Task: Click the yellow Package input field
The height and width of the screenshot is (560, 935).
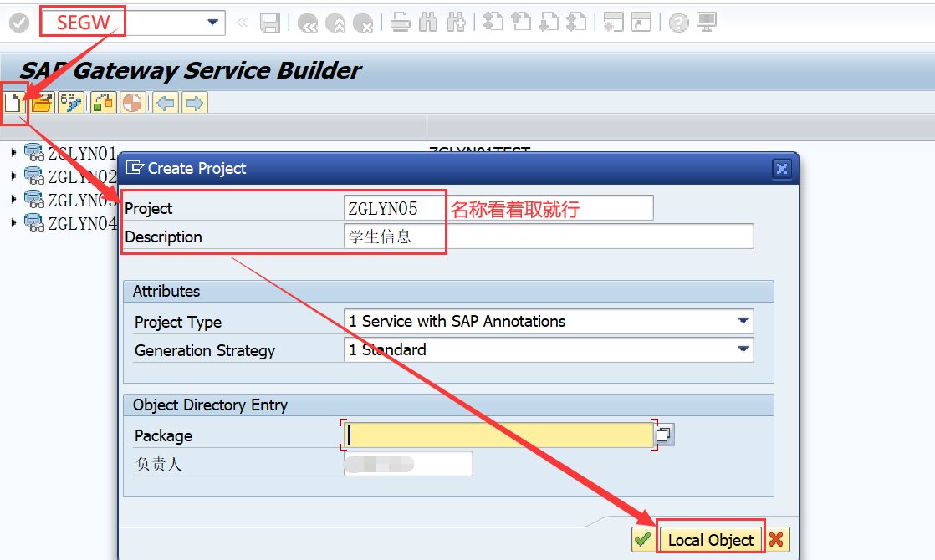Action: [498, 435]
